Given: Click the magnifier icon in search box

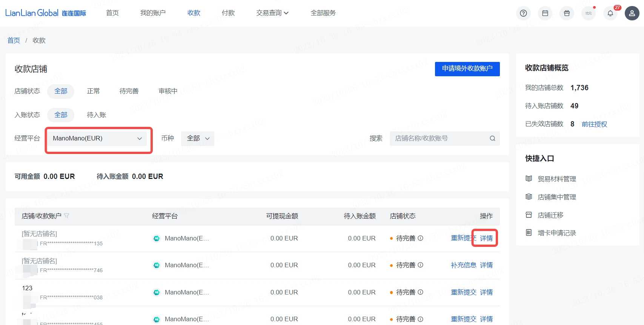Looking at the screenshot, I should click(492, 139).
